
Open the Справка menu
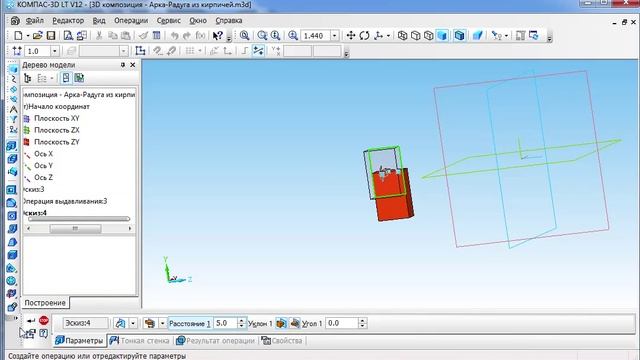(229, 20)
